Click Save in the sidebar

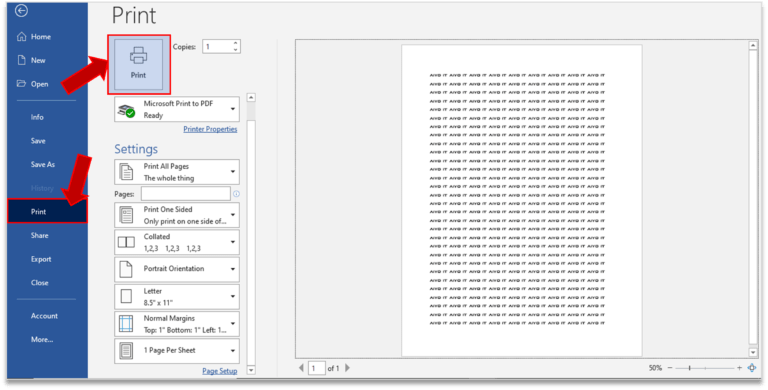pyautogui.click(x=38, y=141)
